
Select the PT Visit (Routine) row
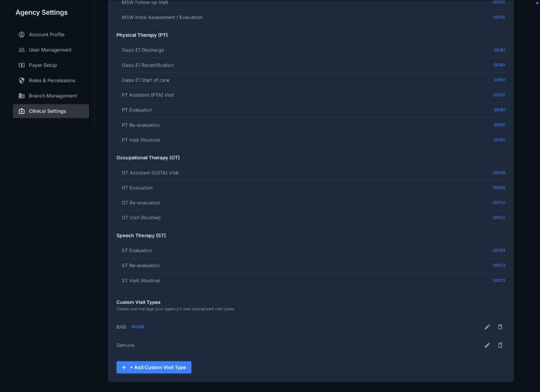[x=311, y=140]
